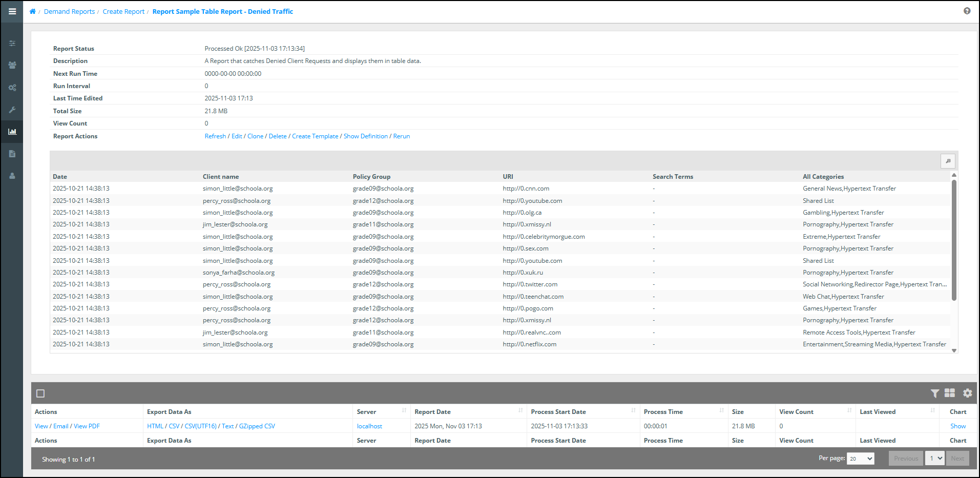
Task: Open Demand Reports breadcrumb
Action: (69, 11)
